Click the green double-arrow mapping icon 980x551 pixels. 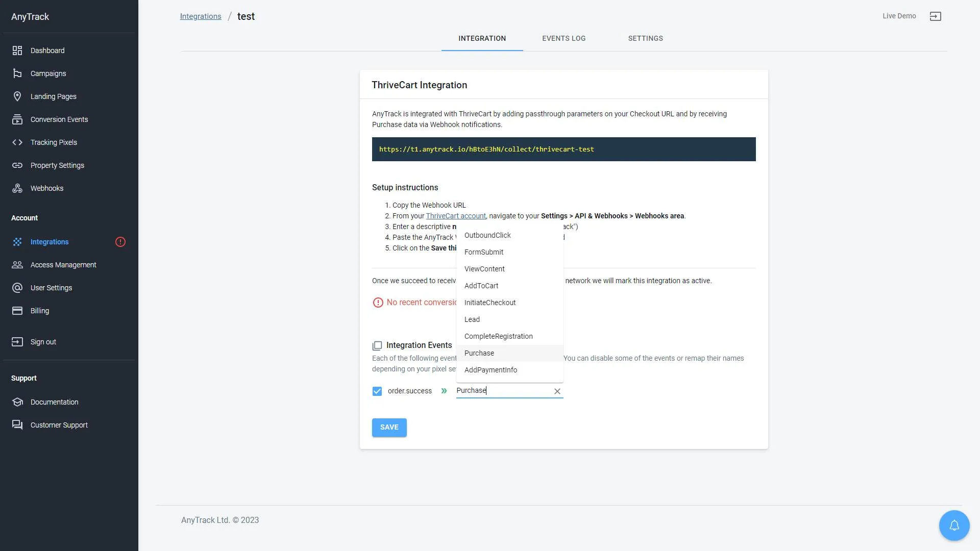pyautogui.click(x=444, y=391)
